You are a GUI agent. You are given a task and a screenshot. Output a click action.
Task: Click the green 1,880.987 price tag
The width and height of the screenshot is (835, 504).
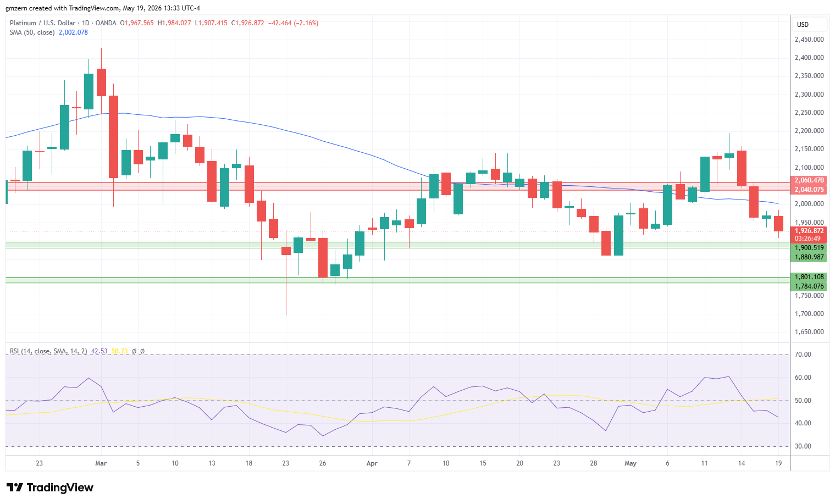(809, 257)
